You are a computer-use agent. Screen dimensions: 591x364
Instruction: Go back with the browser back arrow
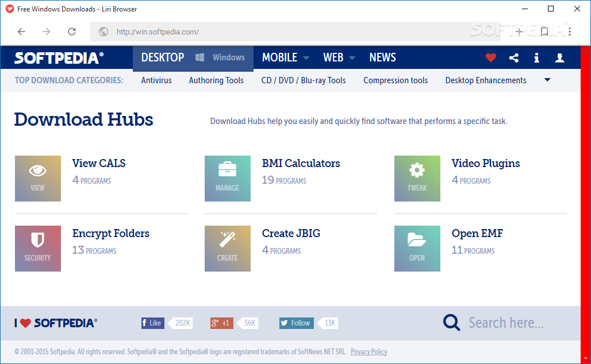21,32
